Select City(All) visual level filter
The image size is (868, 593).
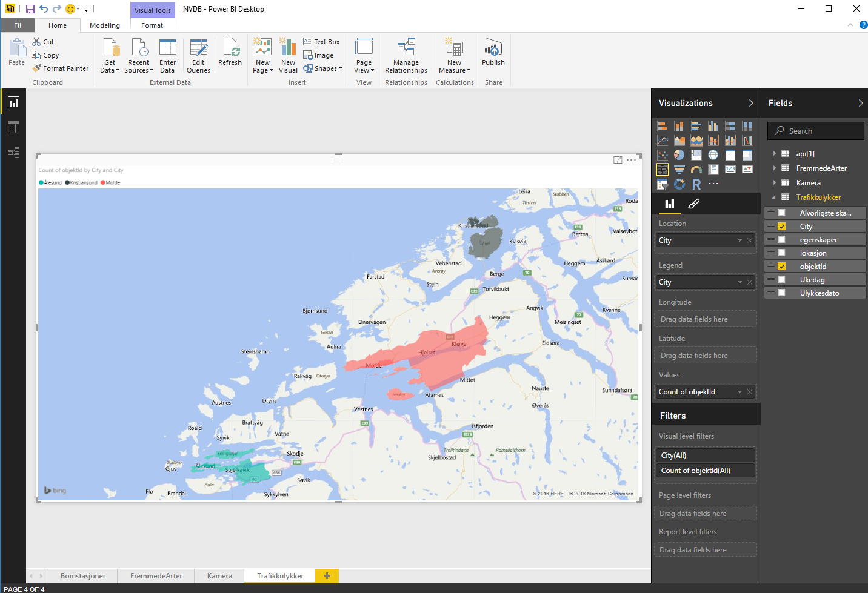pyautogui.click(x=705, y=456)
